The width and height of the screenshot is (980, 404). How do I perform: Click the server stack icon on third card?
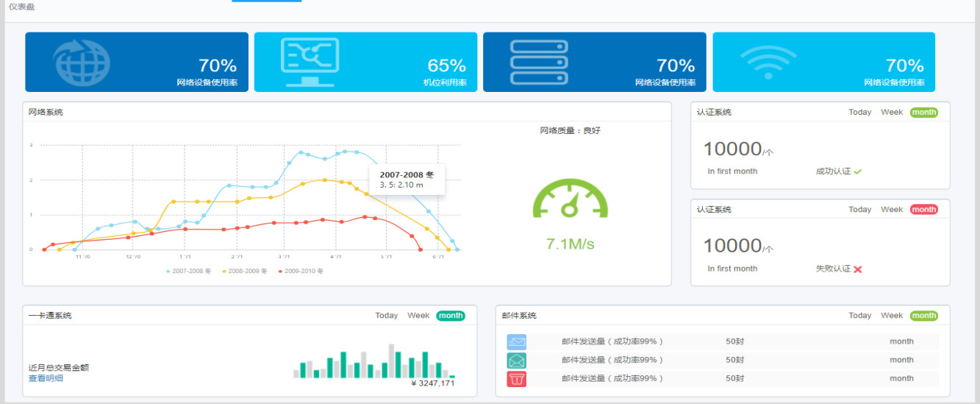click(540, 62)
